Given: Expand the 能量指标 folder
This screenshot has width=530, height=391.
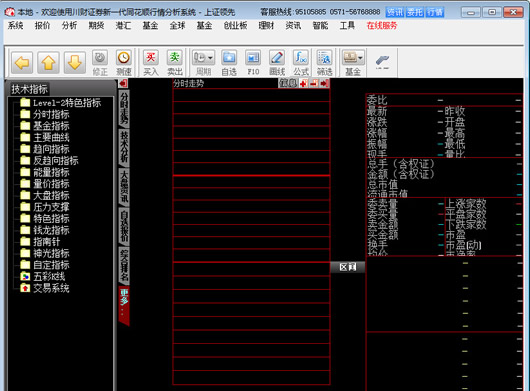Looking at the screenshot, I should [45, 172].
